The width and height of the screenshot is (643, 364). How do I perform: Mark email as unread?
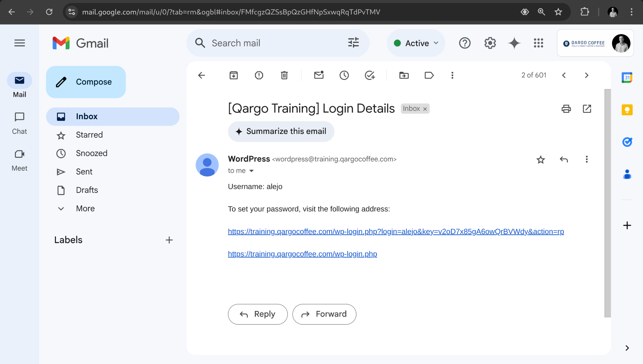tap(319, 75)
